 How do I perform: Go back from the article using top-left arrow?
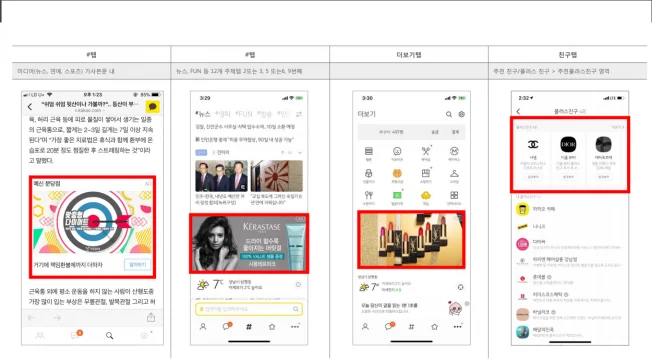tap(30, 107)
